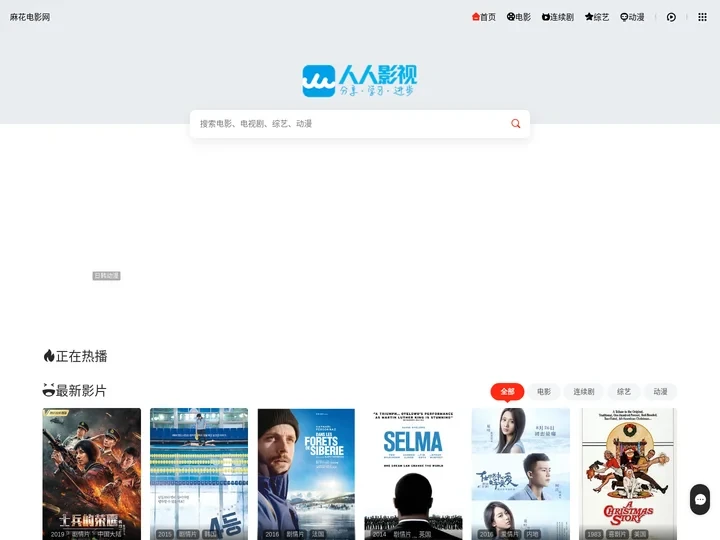Select the 连续剧 filter tab
Viewport: 720px width, 540px height.
pyautogui.click(x=584, y=391)
